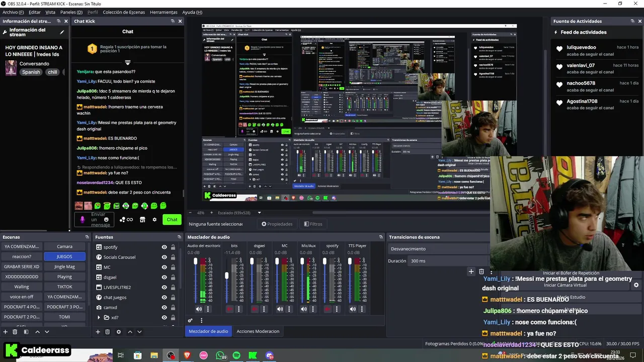Open Kick chat settings gear
644x362 pixels.
154,219
